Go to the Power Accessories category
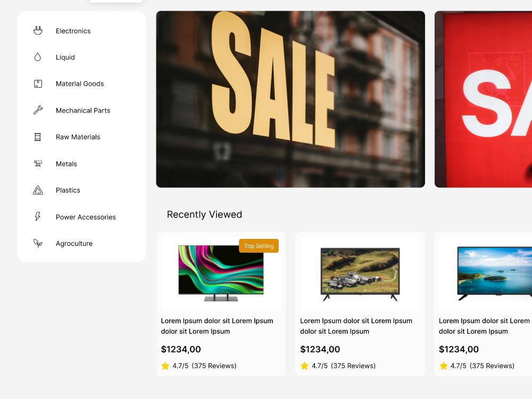 click(x=86, y=217)
